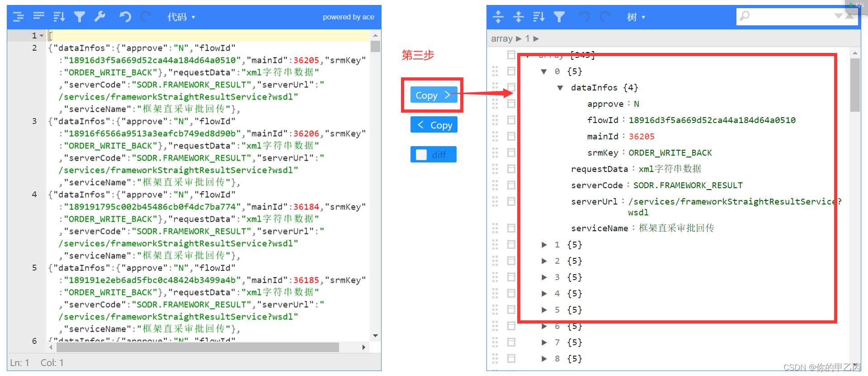
Task: Open action menu for the serverCode row
Action: point(511,185)
